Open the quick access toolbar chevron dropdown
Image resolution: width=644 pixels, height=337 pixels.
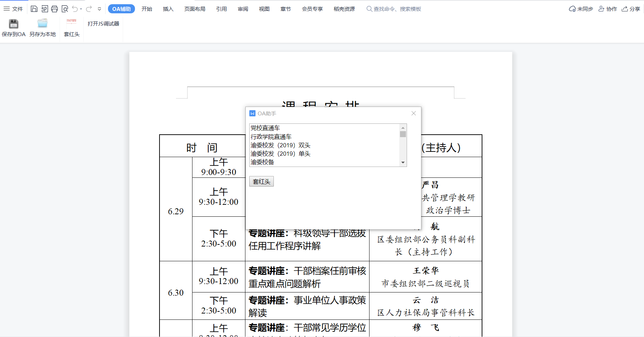pyautogui.click(x=99, y=9)
